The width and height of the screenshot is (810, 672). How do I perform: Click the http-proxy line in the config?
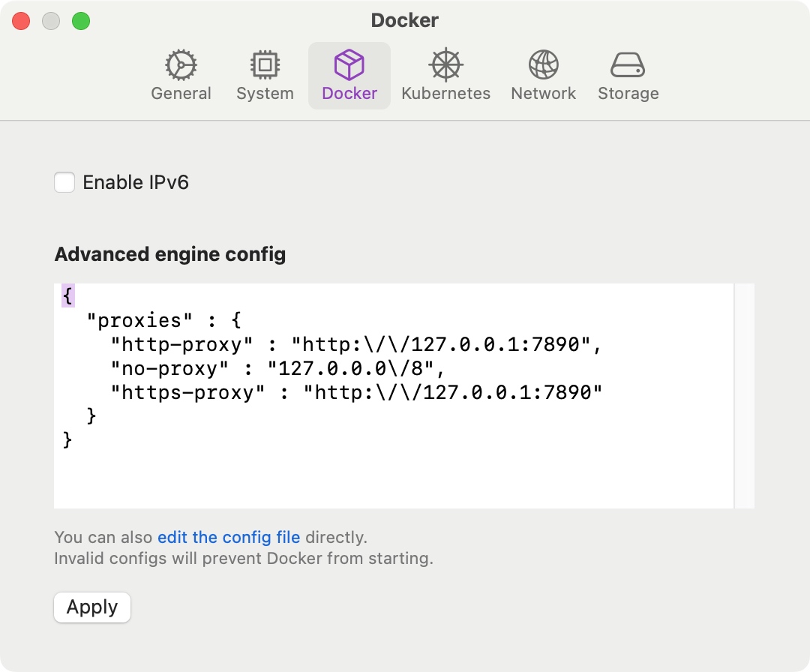coord(300,344)
